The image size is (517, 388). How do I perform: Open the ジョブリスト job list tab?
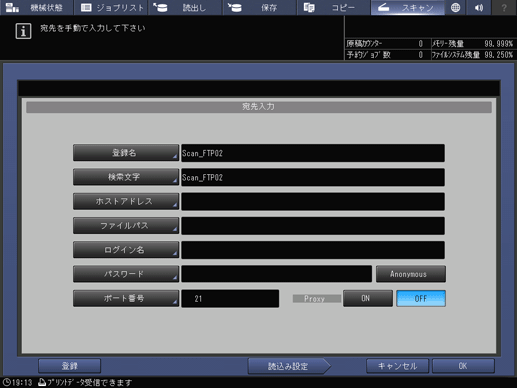111,7
